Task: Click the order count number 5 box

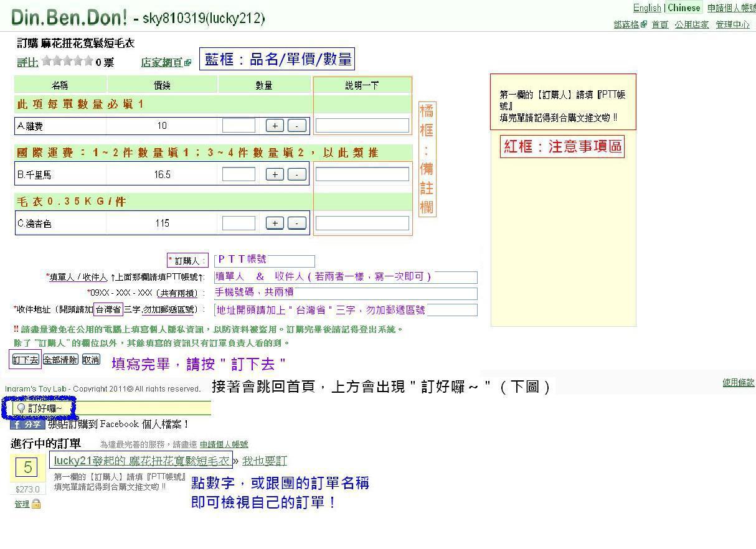Action: (x=28, y=467)
